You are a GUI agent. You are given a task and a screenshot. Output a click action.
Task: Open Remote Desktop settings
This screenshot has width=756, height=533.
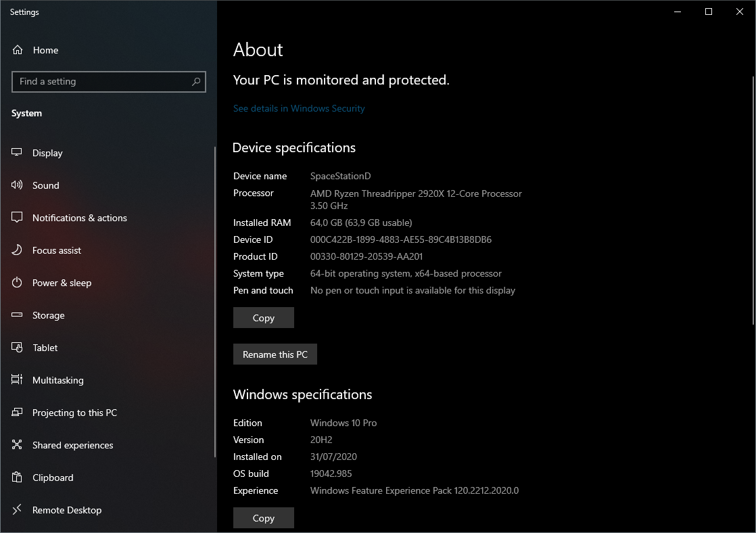click(x=67, y=510)
